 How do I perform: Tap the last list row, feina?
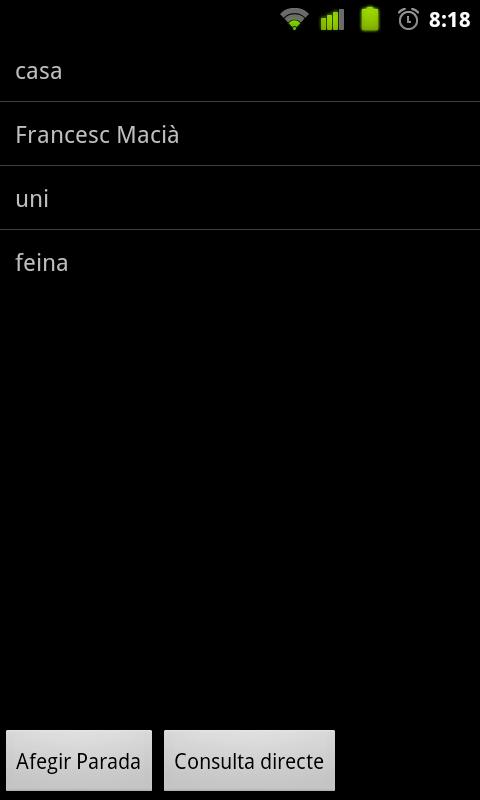click(x=240, y=262)
